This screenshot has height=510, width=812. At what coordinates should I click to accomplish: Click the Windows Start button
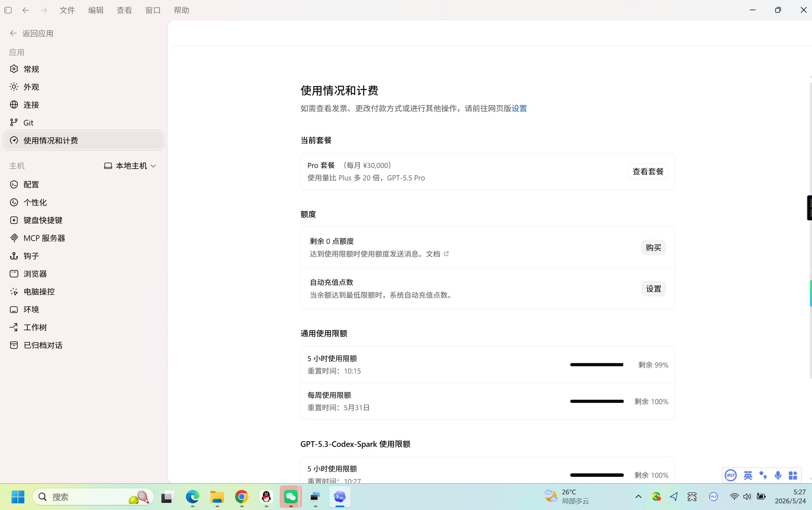click(18, 497)
